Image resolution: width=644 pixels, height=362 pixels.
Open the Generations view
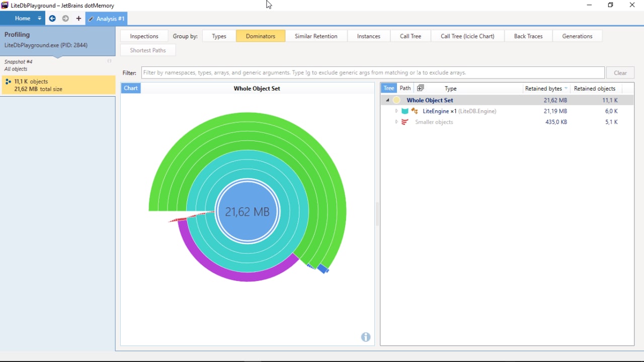pos(577,36)
